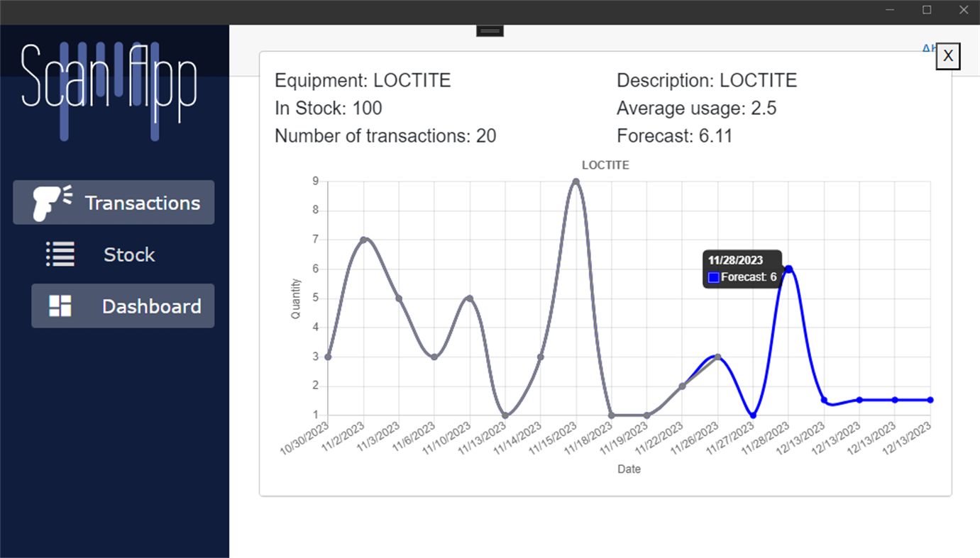This screenshot has width=980, height=558.
Task: Click the In Stock: 100 text
Action: click(328, 108)
